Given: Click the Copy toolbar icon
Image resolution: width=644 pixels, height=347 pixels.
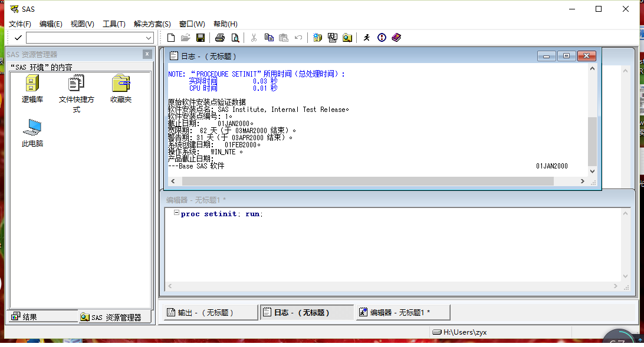Looking at the screenshot, I should point(269,38).
